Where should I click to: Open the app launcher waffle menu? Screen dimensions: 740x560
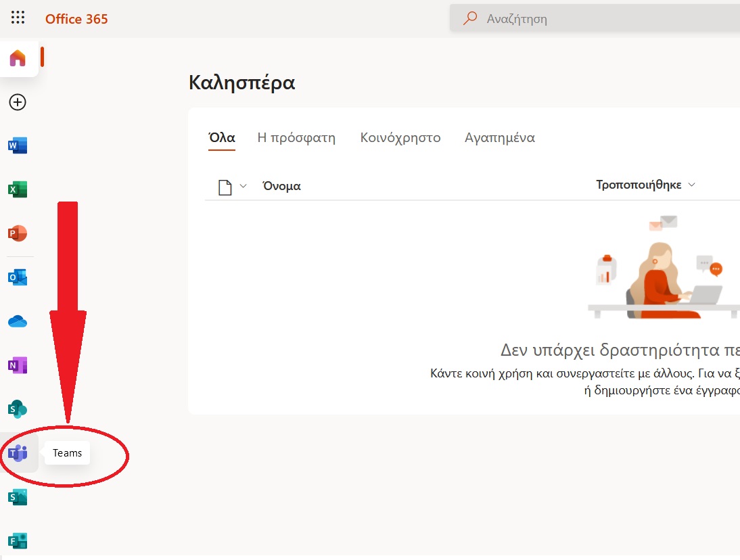[x=18, y=18]
